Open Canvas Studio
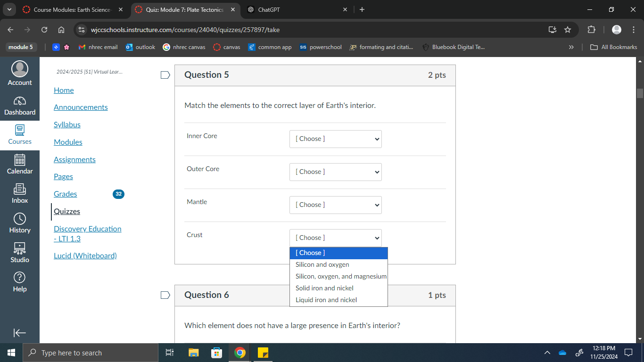Screen dimensions: 644x362 pyautogui.click(x=20, y=253)
